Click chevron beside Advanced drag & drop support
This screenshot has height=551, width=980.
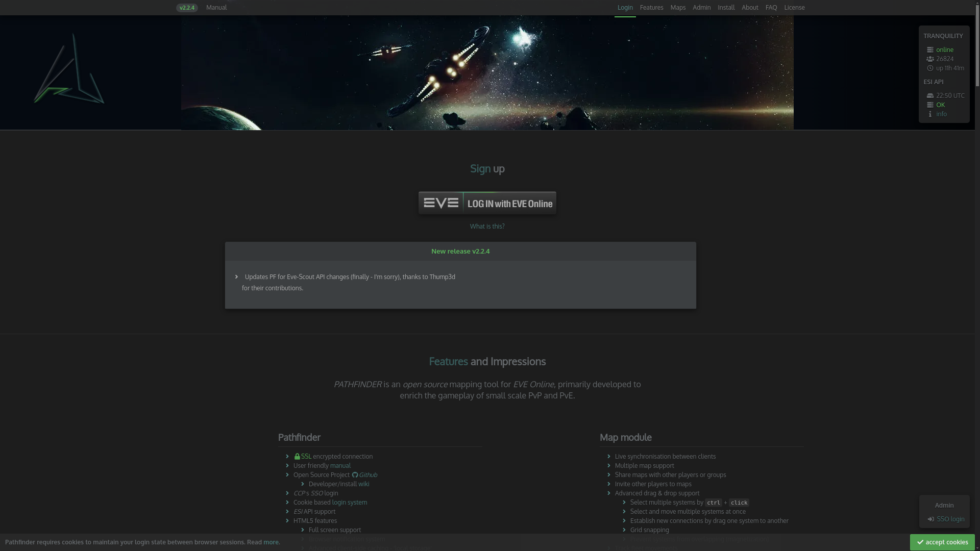(x=609, y=493)
